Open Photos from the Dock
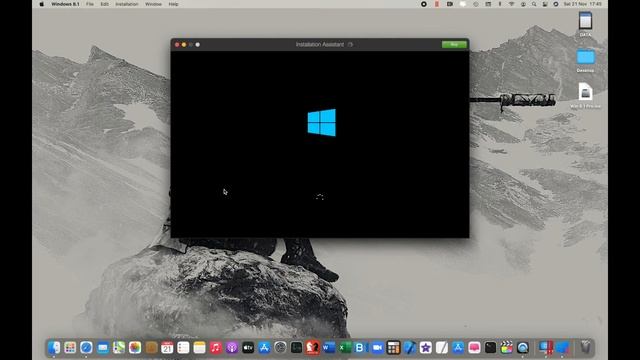Viewport: 640px width, 360px height. click(135, 347)
